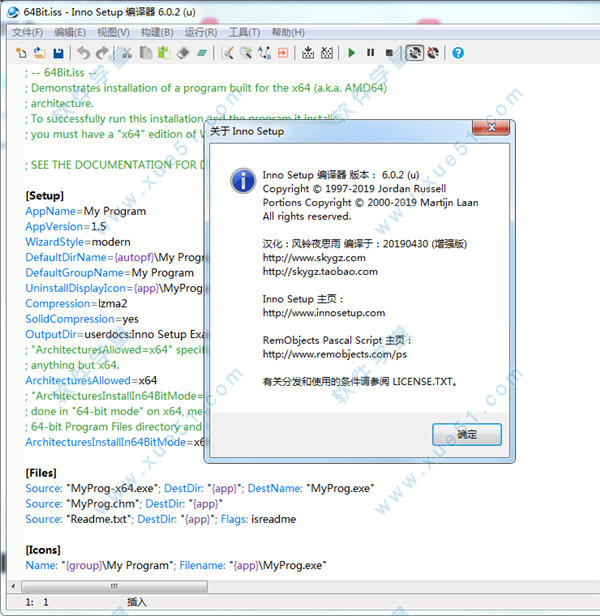
Task: Click the [Setup] section header line
Action: point(44,196)
